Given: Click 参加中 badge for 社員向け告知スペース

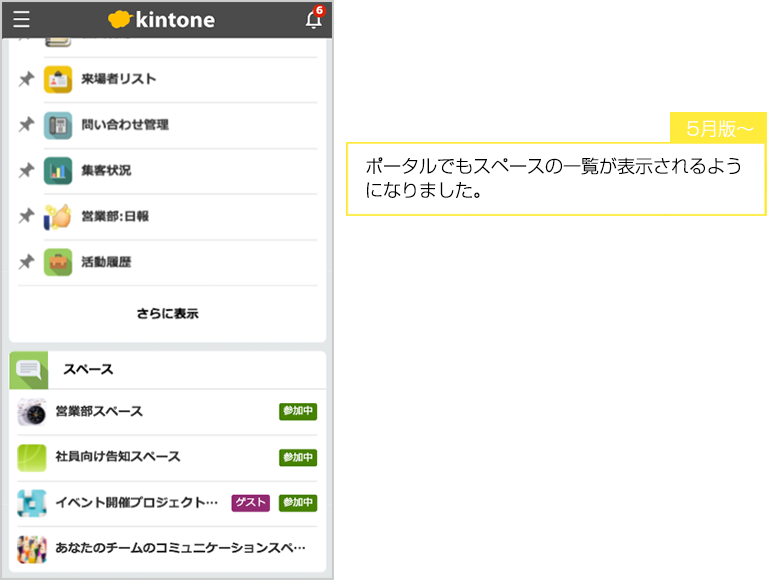Looking at the screenshot, I should pyautogui.click(x=298, y=457).
